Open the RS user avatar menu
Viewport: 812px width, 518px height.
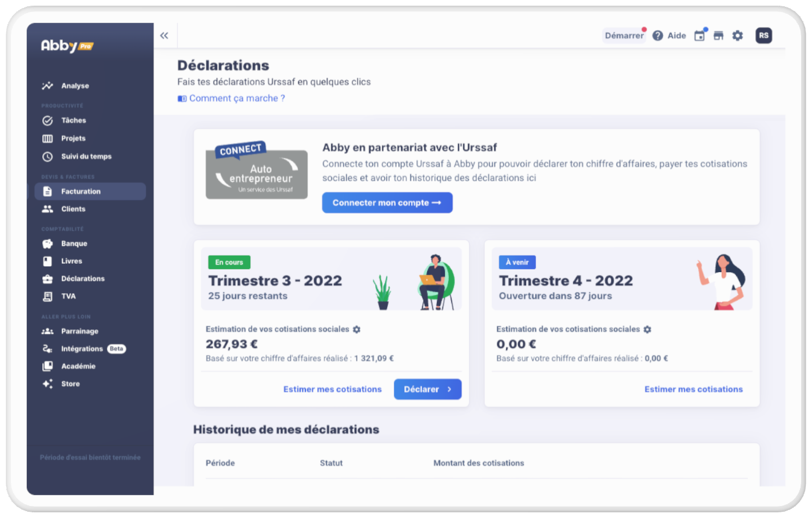tap(763, 35)
